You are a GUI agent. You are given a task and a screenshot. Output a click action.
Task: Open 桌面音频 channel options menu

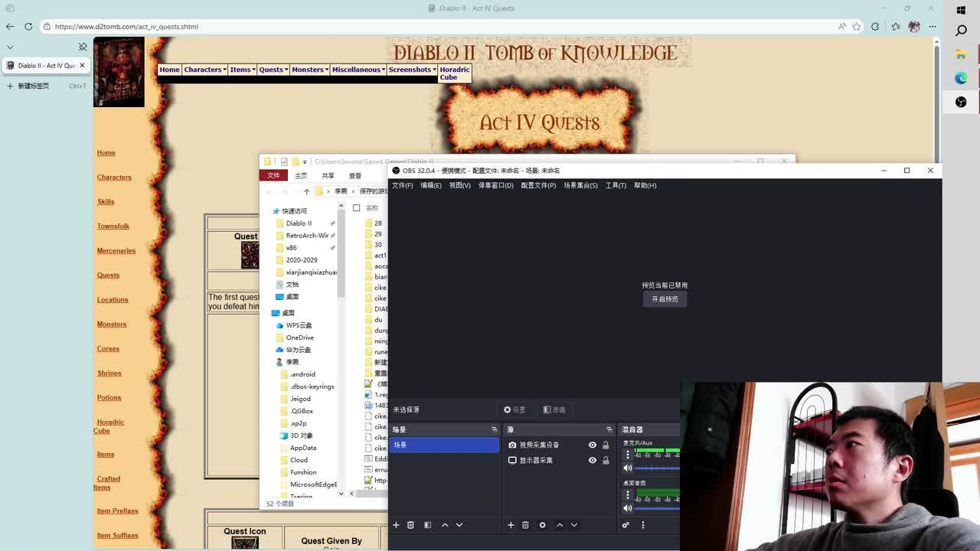[x=628, y=495]
